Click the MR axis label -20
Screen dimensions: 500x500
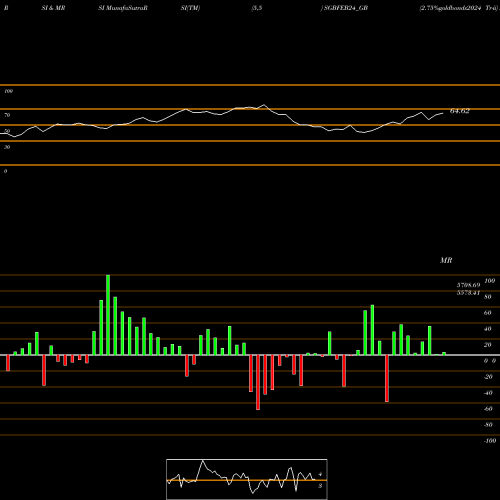pos(488,377)
